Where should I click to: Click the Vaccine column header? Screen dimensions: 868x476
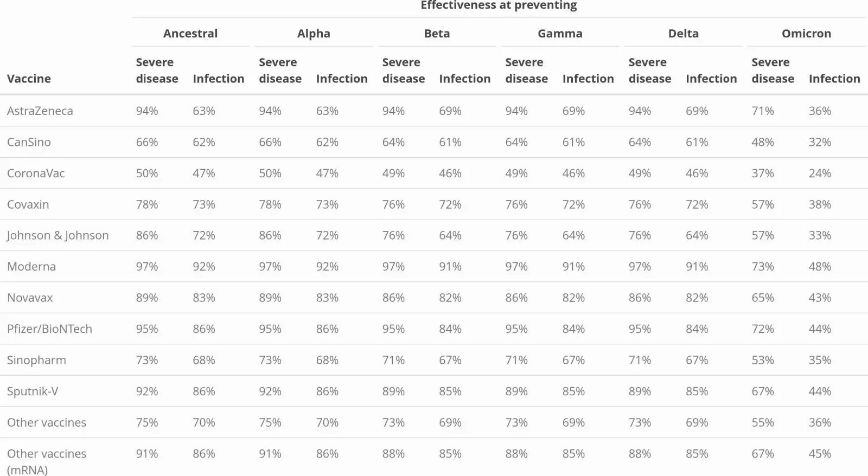(x=29, y=79)
